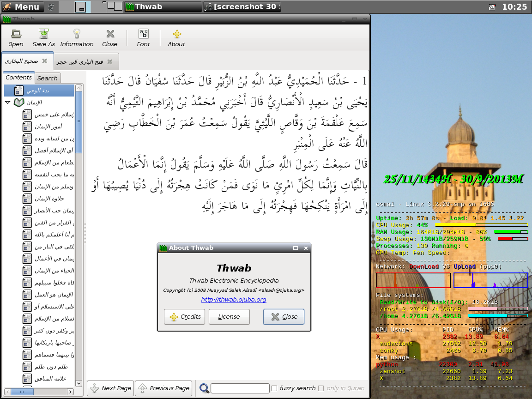Close the فتح الباري لابن حجر tab
Image resolution: width=532 pixels, height=399 pixels.
(110, 62)
